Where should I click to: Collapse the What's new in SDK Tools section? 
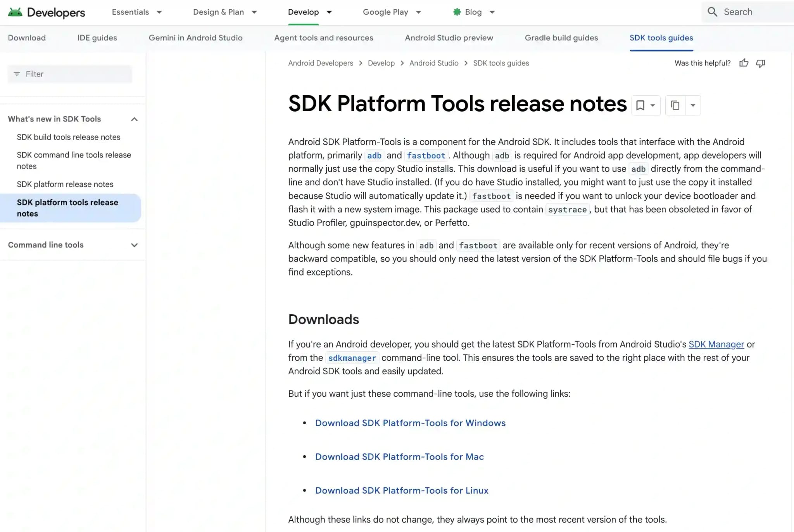coord(134,119)
